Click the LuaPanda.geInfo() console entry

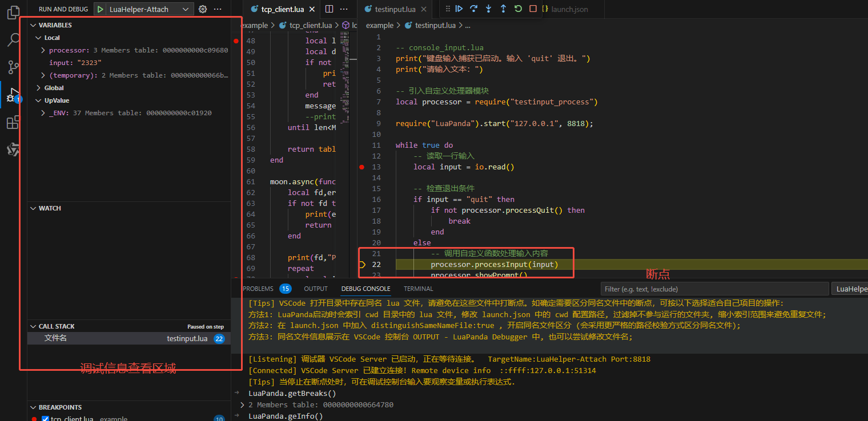coord(286,416)
